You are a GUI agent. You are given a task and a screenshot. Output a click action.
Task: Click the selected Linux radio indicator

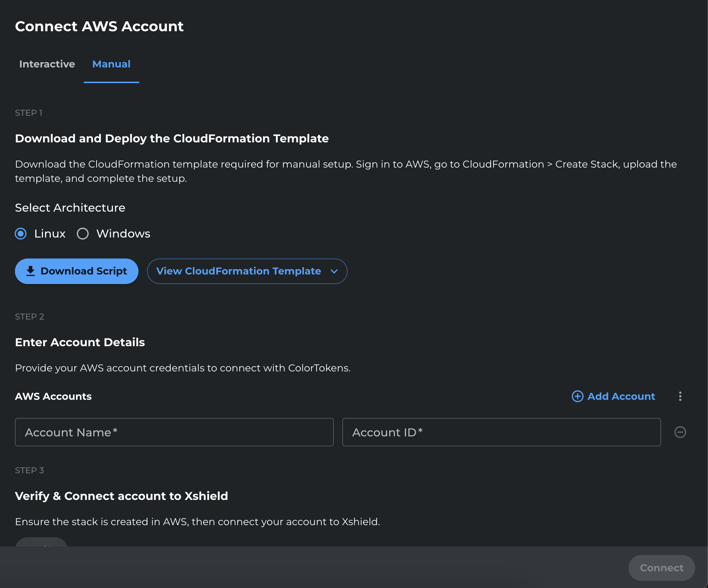point(21,234)
